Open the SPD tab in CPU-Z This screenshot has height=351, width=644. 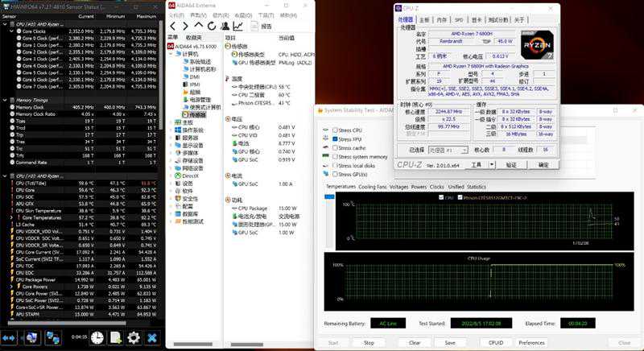pos(459,19)
